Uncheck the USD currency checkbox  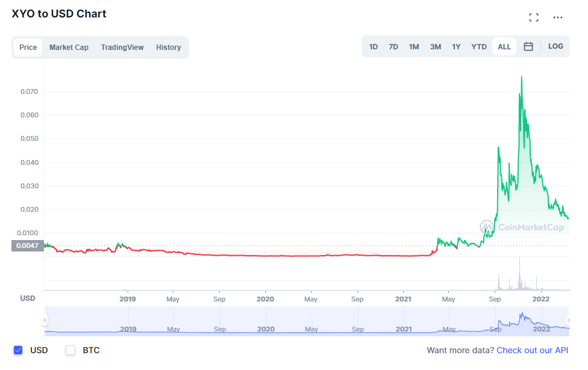tap(18, 350)
